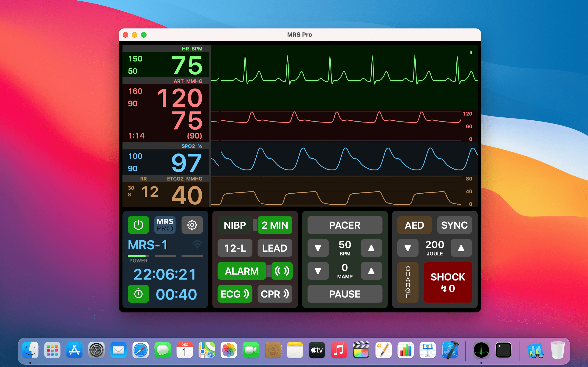Toggle SYNC mode on

454,225
